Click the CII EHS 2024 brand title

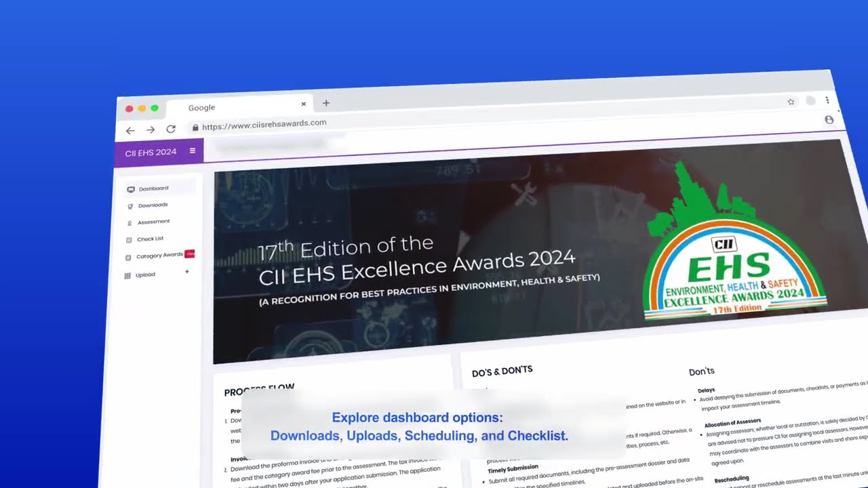point(151,152)
